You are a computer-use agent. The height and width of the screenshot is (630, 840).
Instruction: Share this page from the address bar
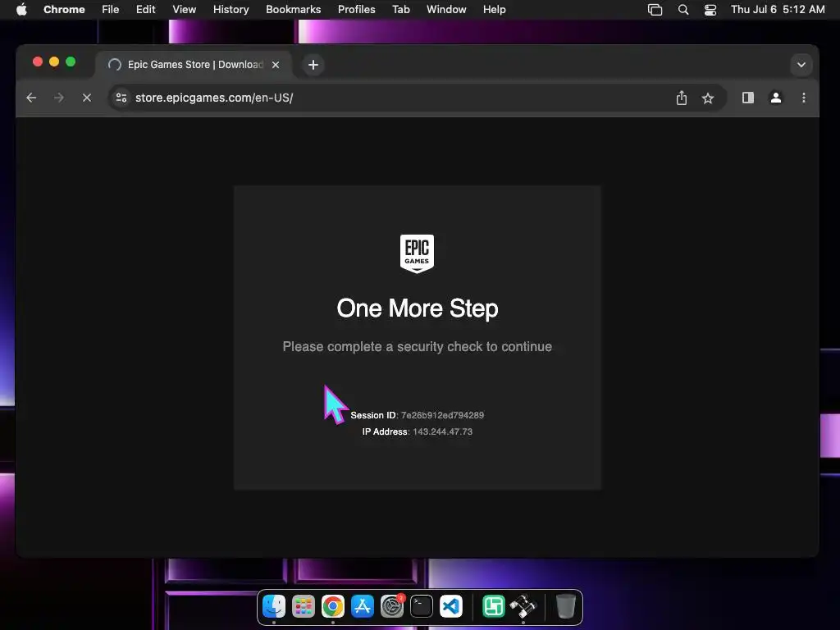click(681, 98)
